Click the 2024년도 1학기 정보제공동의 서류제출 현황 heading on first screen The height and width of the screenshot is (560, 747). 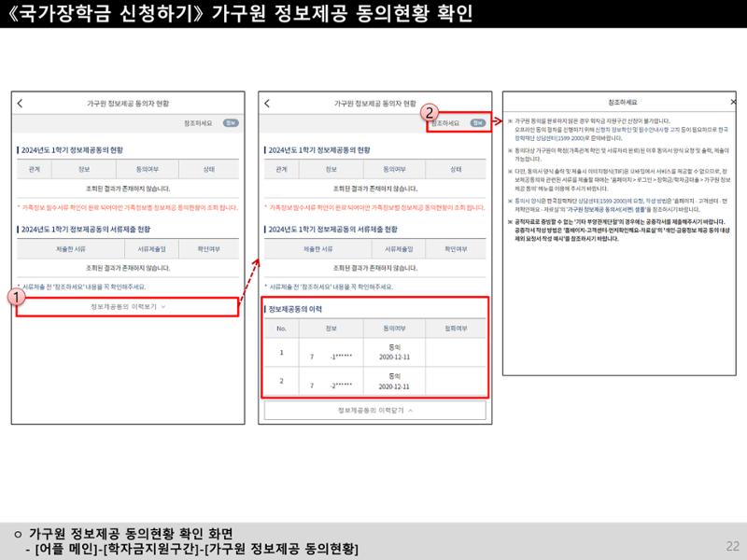(x=86, y=229)
